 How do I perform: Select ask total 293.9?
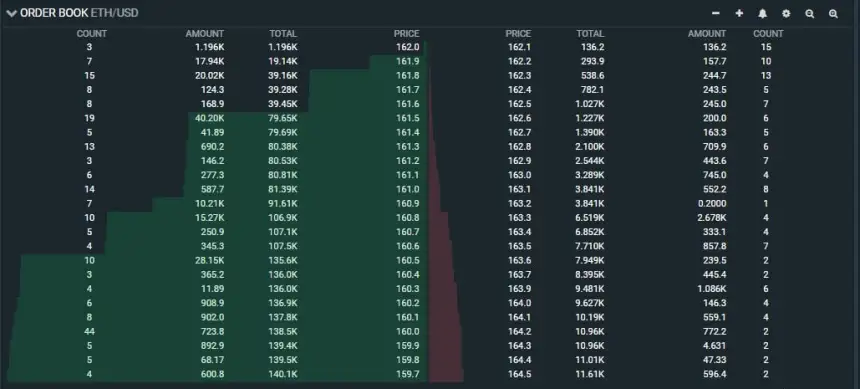click(x=593, y=61)
